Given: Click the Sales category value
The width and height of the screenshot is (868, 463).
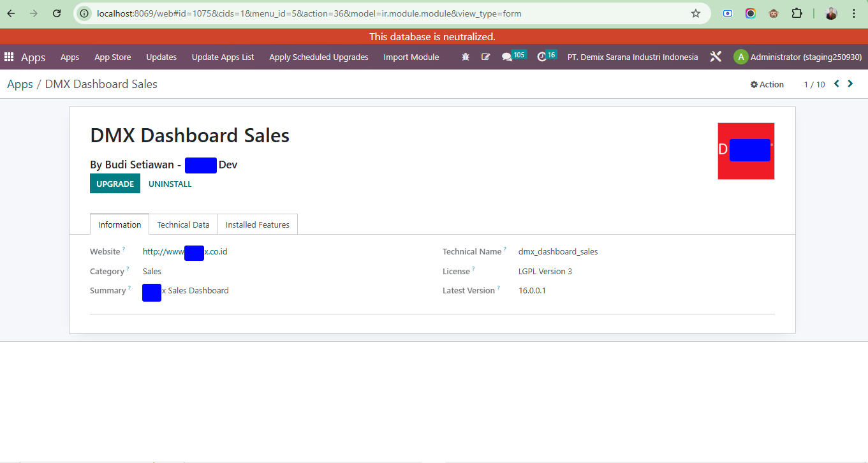Looking at the screenshot, I should [152, 271].
